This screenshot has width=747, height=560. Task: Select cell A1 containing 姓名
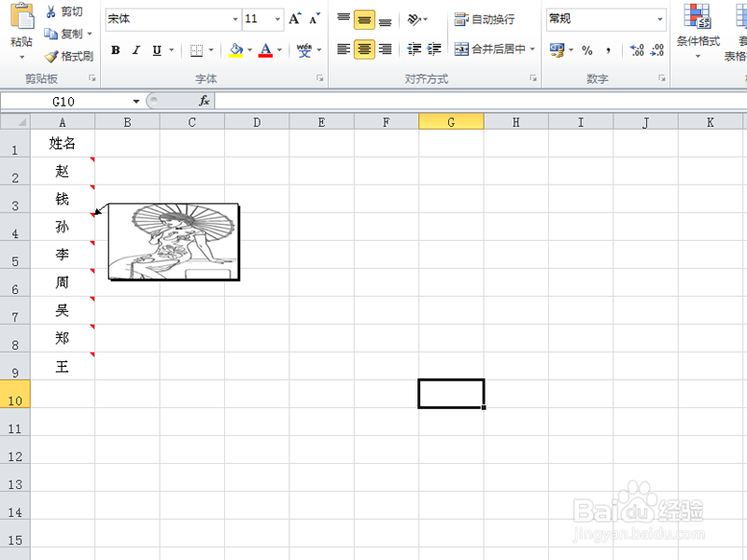pos(63,143)
